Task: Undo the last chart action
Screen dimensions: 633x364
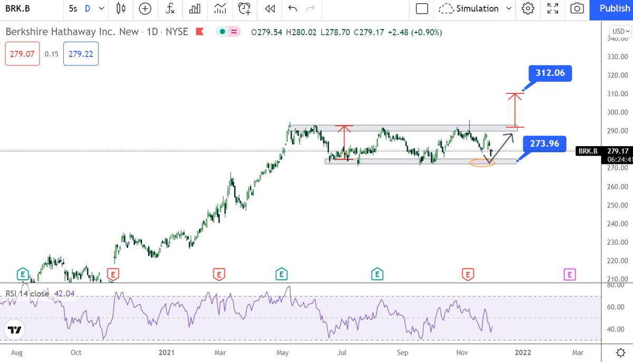Action: pos(294,9)
